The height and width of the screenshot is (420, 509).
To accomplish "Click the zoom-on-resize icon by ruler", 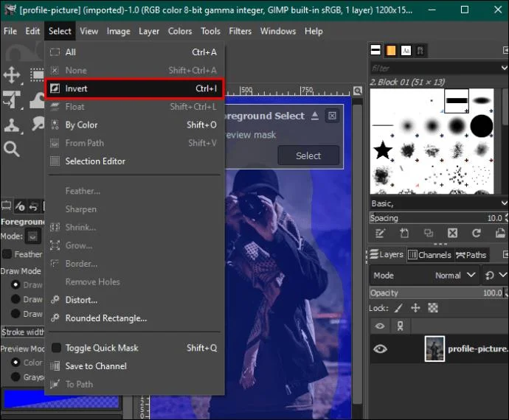I will [358, 91].
